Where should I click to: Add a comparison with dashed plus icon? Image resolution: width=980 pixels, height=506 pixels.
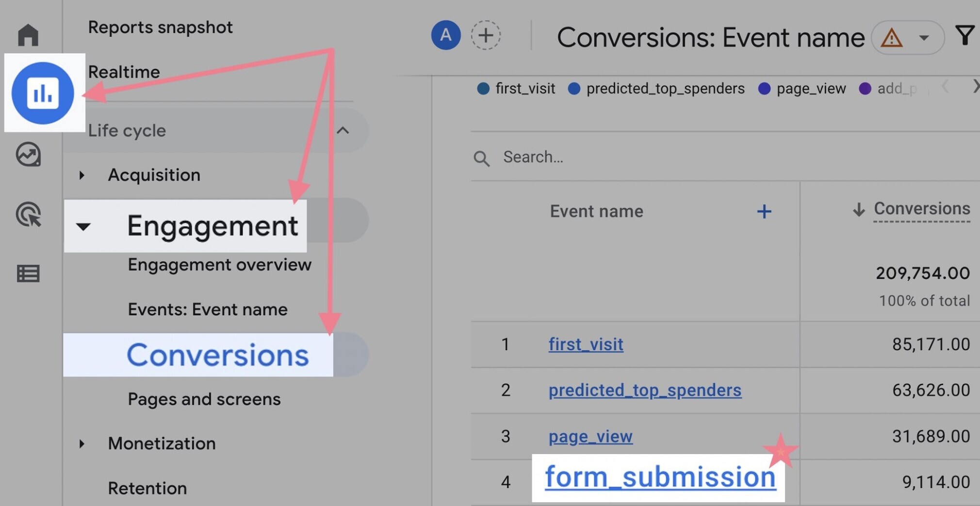point(486,35)
